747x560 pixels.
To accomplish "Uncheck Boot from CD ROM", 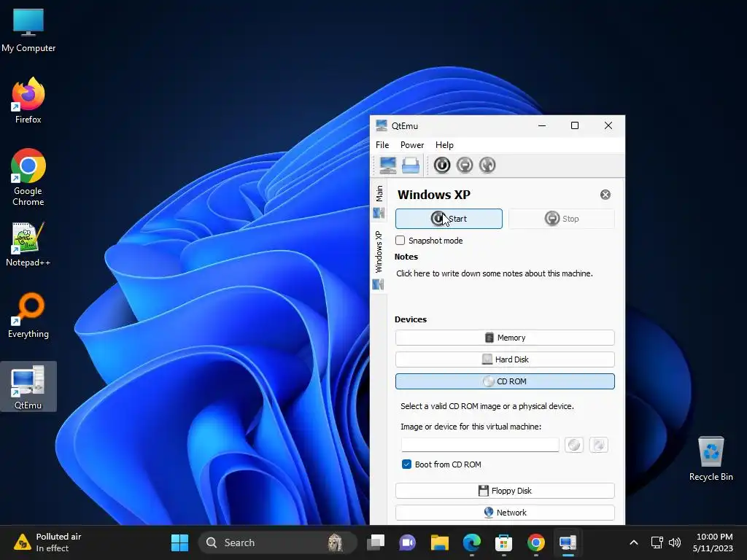I will [406, 464].
